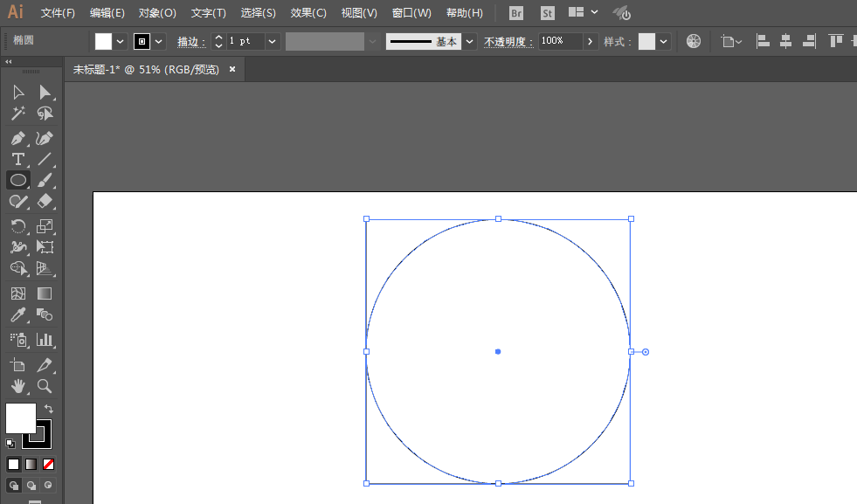
Task: Select the Hand tool
Action: click(x=17, y=386)
